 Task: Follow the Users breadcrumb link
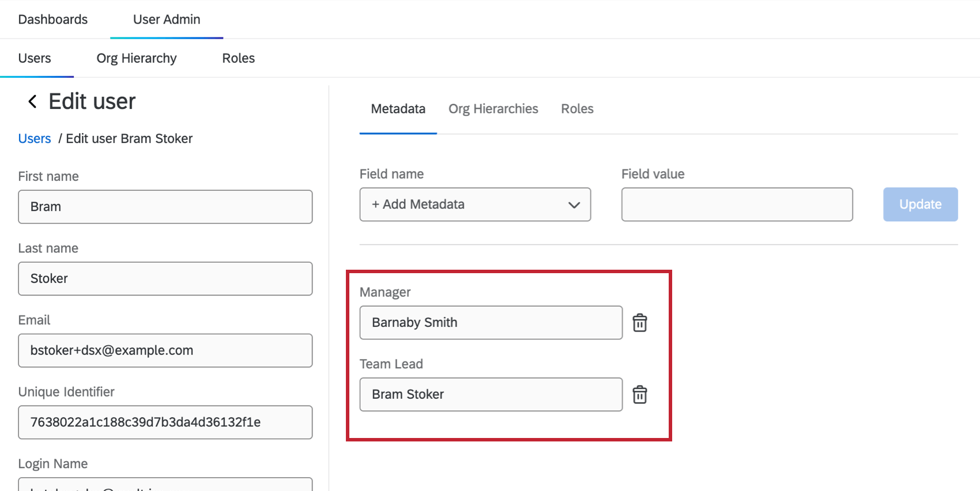point(35,139)
